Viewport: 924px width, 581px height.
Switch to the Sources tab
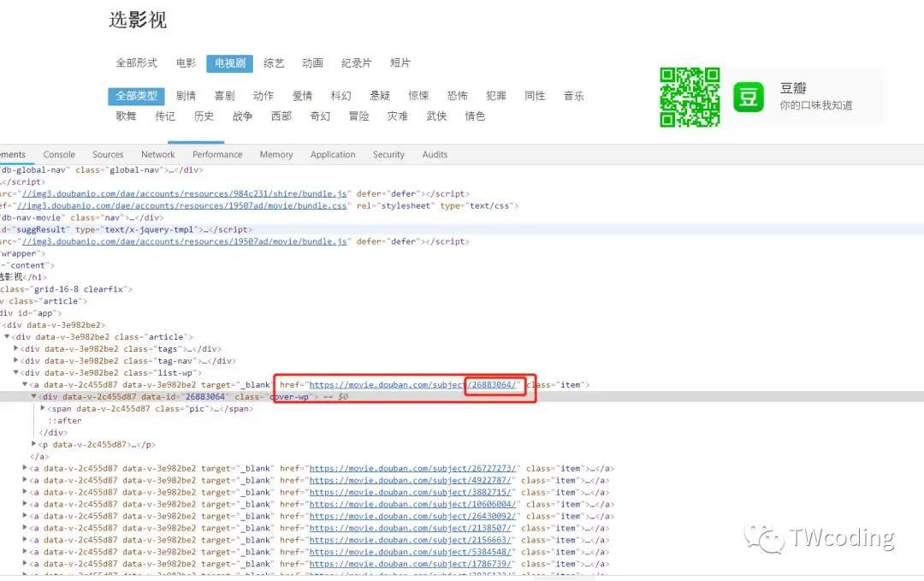(108, 154)
